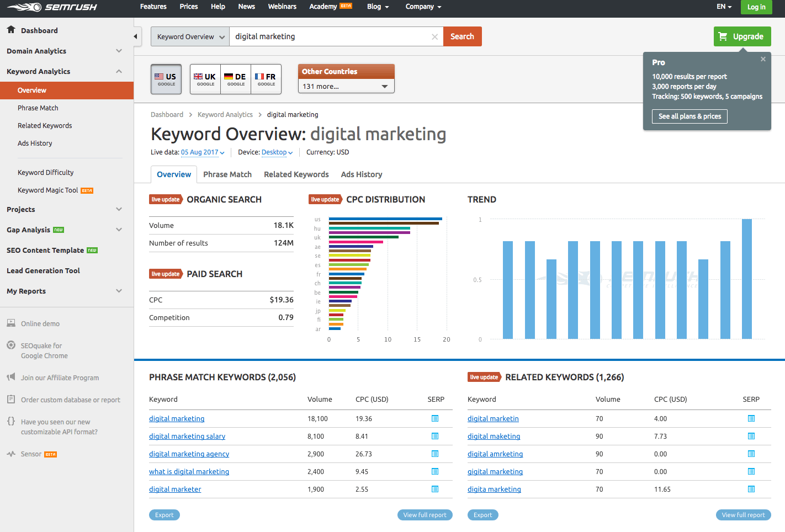
Task: Open Keyword Difficulty in sidebar
Action: tap(45, 172)
